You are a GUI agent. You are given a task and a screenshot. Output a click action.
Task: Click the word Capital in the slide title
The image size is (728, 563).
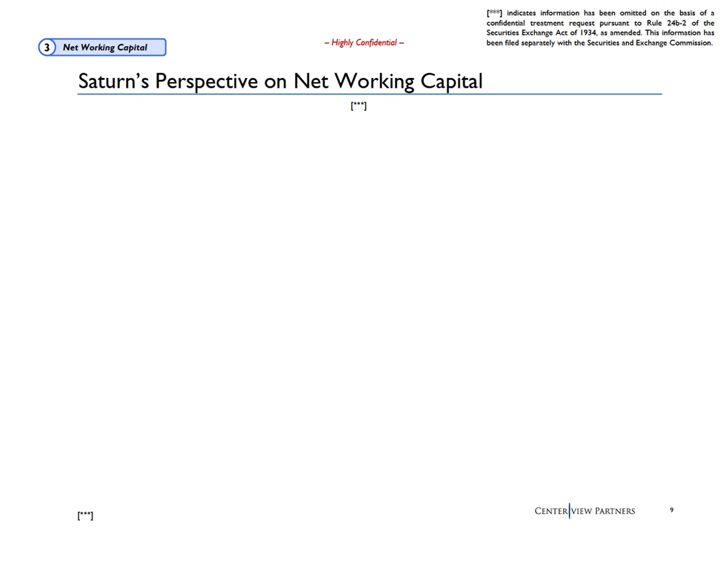[451, 81]
